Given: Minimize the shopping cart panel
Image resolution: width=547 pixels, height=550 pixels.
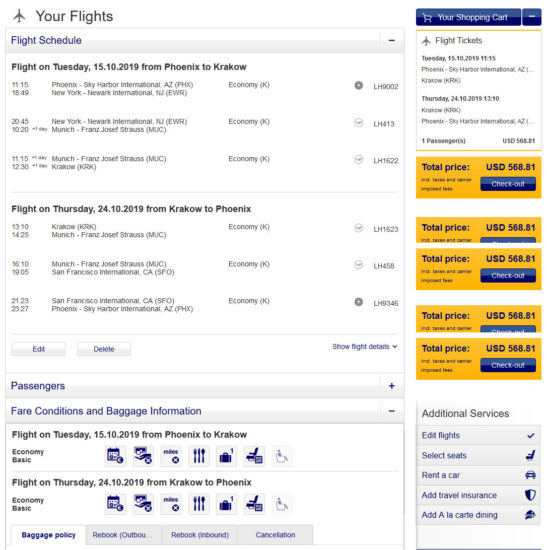Looking at the screenshot, I should pos(532,17).
